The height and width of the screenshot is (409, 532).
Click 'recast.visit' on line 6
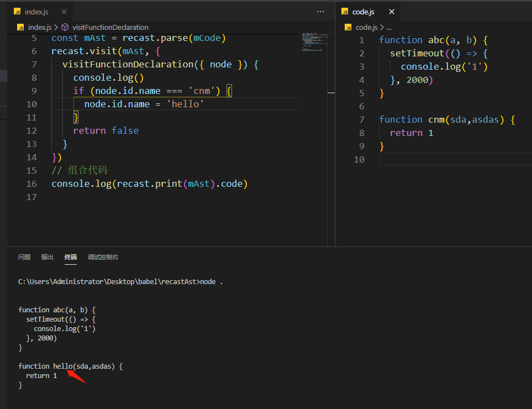[x=84, y=51]
